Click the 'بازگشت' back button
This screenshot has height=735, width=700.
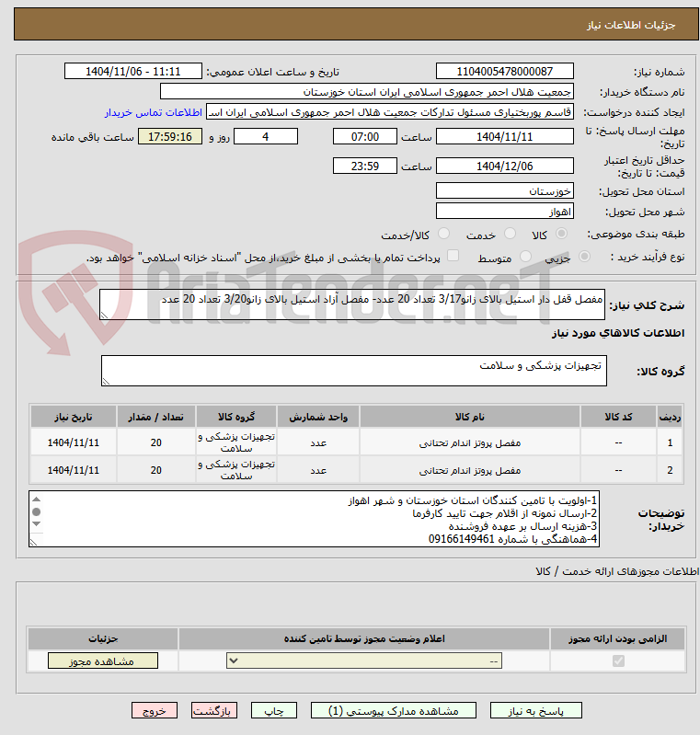(x=213, y=711)
